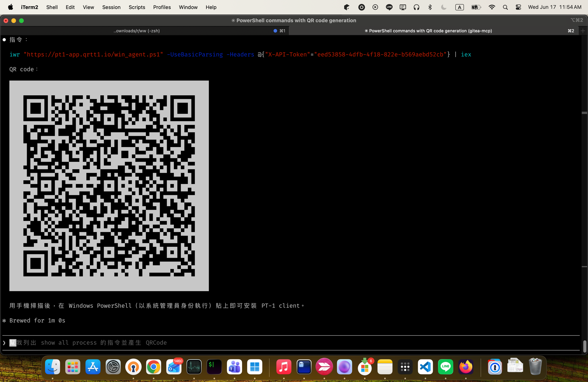Open screen mirroring display menu icon
This screenshot has height=382, width=588.
pyautogui.click(x=403, y=7)
